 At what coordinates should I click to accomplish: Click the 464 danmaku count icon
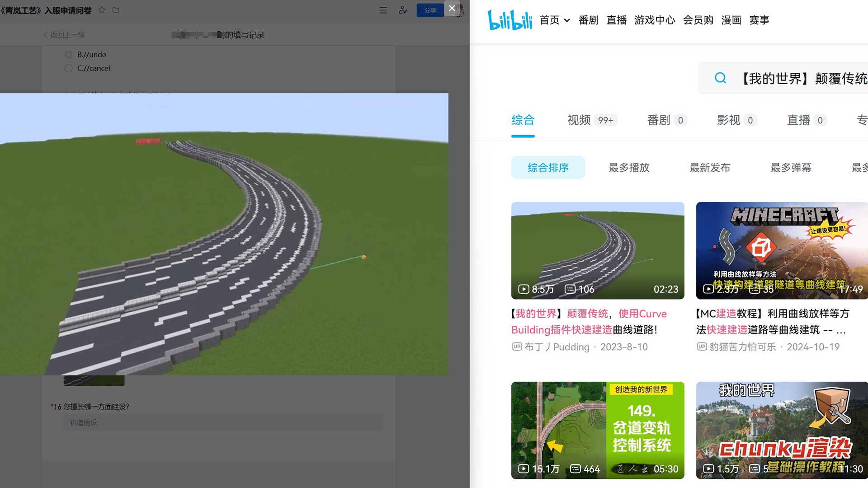click(x=575, y=469)
